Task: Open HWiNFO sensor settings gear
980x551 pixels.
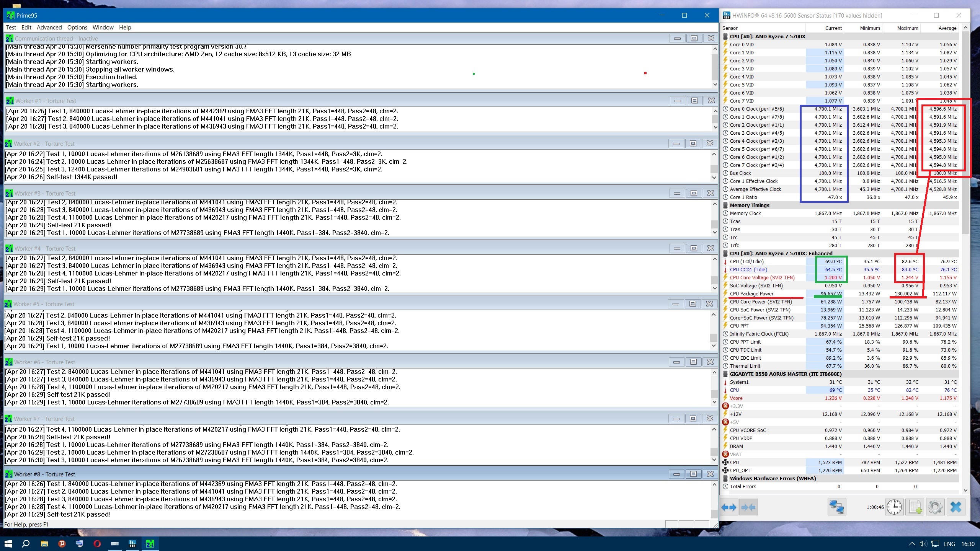Action: [935, 507]
